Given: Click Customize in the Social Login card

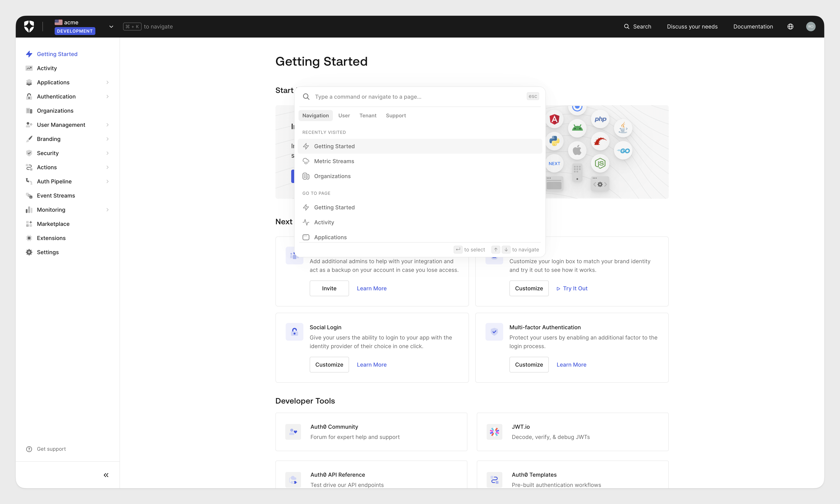Looking at the screenshot, I should [329, 364].
